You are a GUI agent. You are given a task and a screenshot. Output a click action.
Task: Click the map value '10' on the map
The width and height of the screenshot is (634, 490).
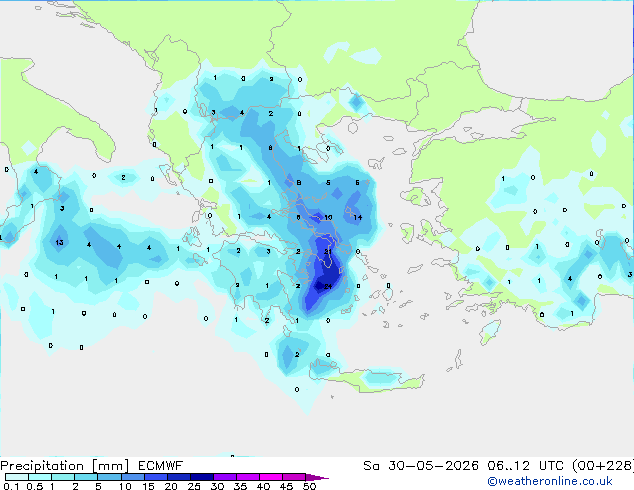328,218
